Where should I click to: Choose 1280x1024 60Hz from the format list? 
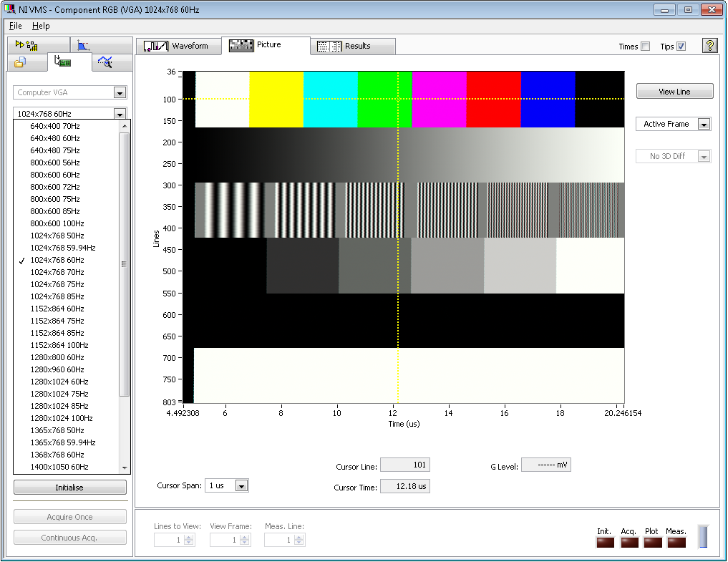click(59, 382)
